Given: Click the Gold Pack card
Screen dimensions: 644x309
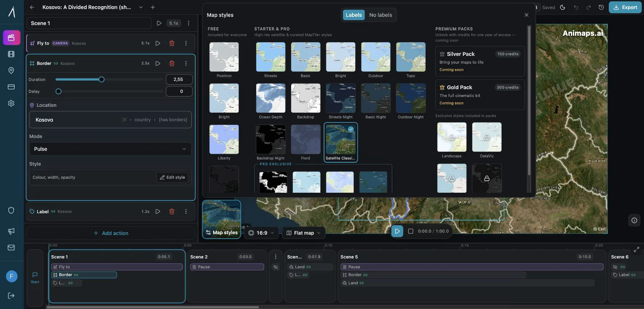Looking at the screenshot, I should [x=480, y=95].
